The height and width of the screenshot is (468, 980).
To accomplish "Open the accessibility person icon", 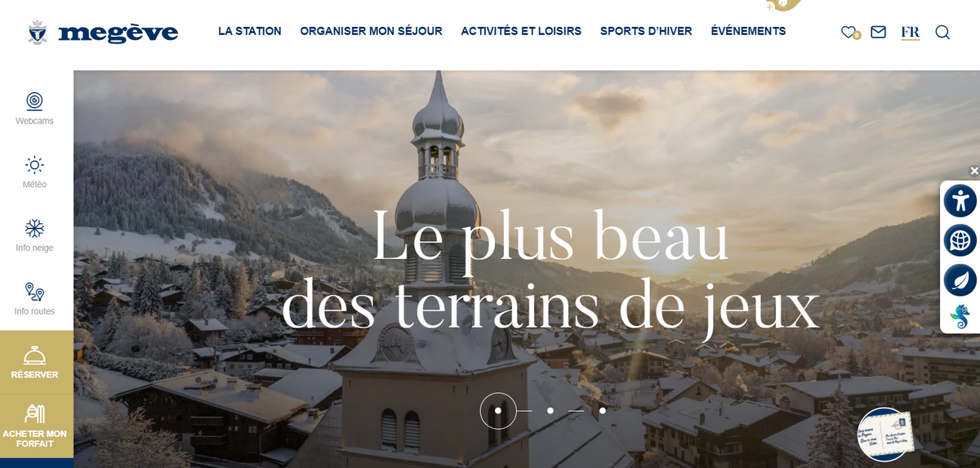I will tap(960, 201).
